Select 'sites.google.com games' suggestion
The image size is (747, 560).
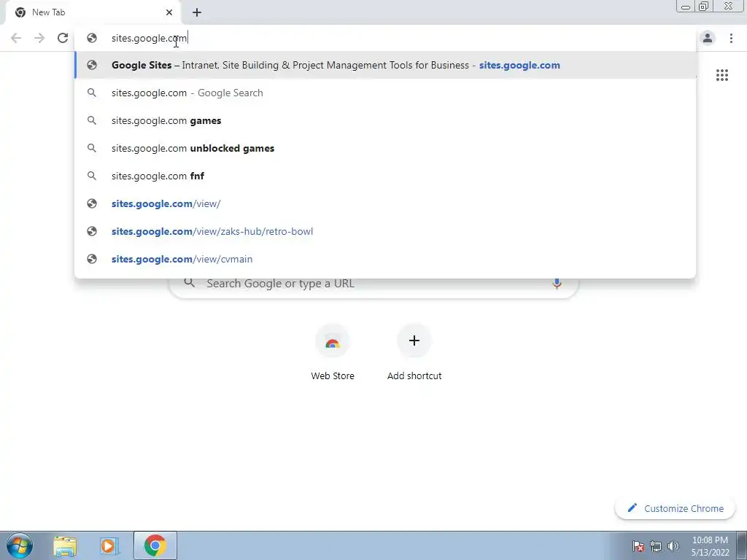point(385,120)
